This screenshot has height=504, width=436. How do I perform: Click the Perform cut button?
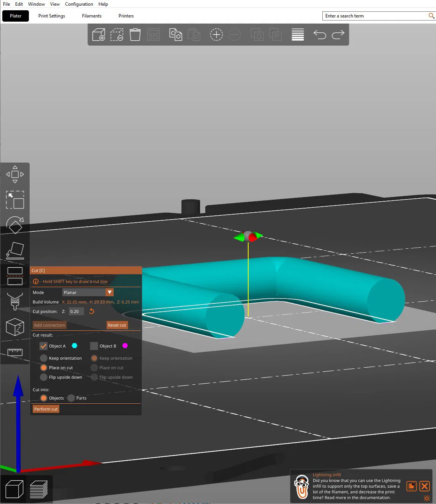click(46, 409)
